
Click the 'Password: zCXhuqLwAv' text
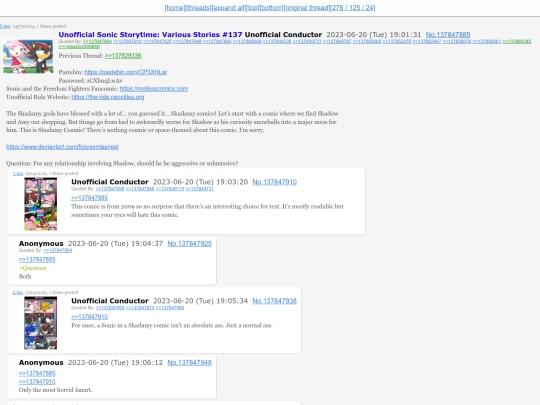(91, 81)
